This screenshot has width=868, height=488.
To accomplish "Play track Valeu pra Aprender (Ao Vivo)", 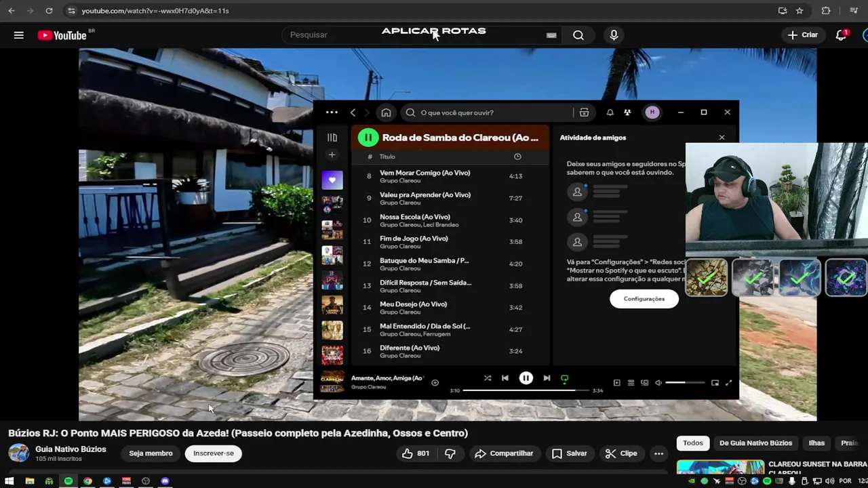I will click(425, 195).
